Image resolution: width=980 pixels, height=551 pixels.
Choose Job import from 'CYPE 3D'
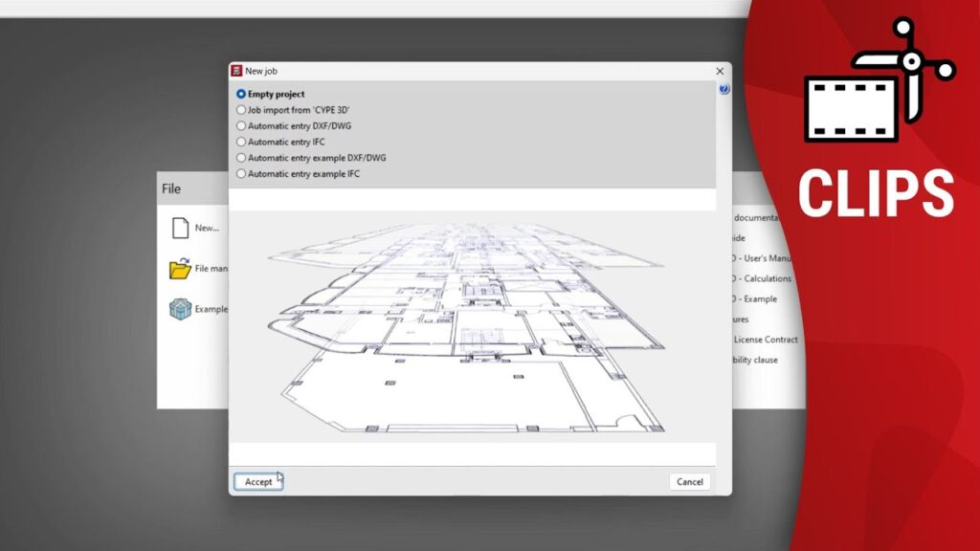tap(241, 110)
